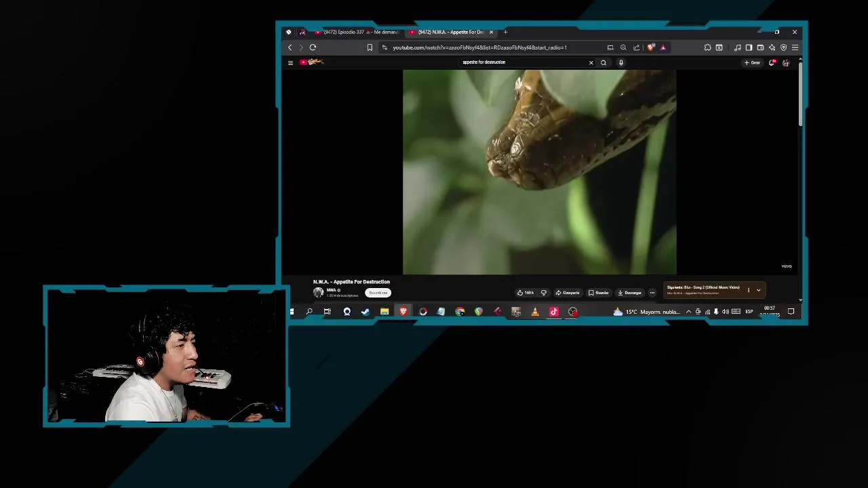
Task: Open the ESP language selector
Action: 749,312
